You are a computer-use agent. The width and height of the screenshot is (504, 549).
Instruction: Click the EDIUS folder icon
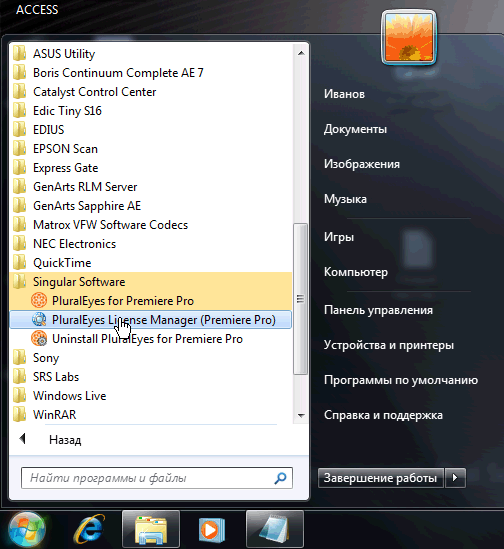coord(20,130)
